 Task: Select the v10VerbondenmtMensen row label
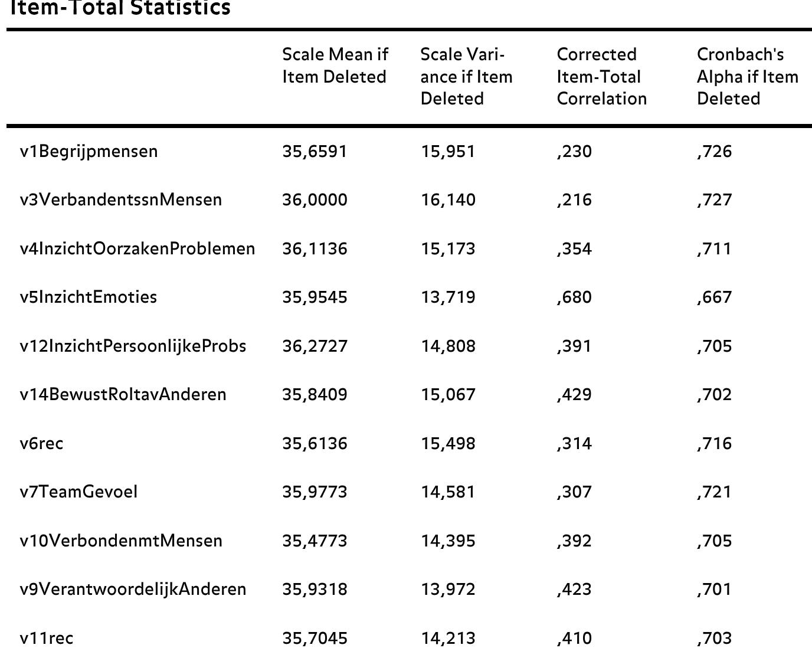(121, 541)
